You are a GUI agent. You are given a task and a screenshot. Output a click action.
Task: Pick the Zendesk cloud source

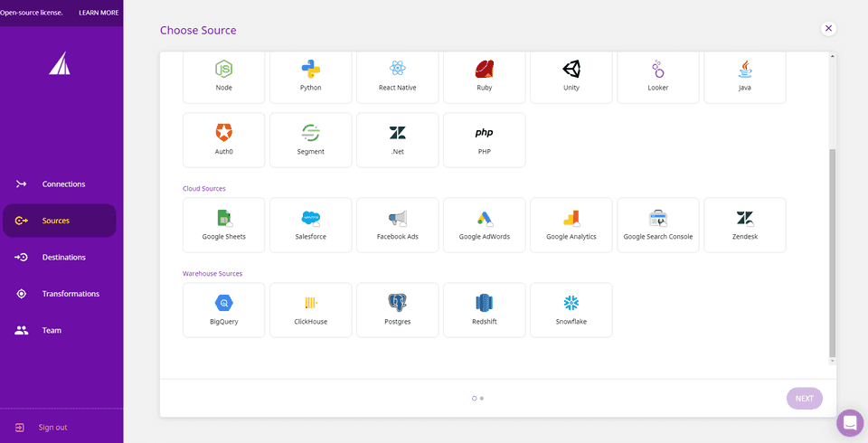745,225
